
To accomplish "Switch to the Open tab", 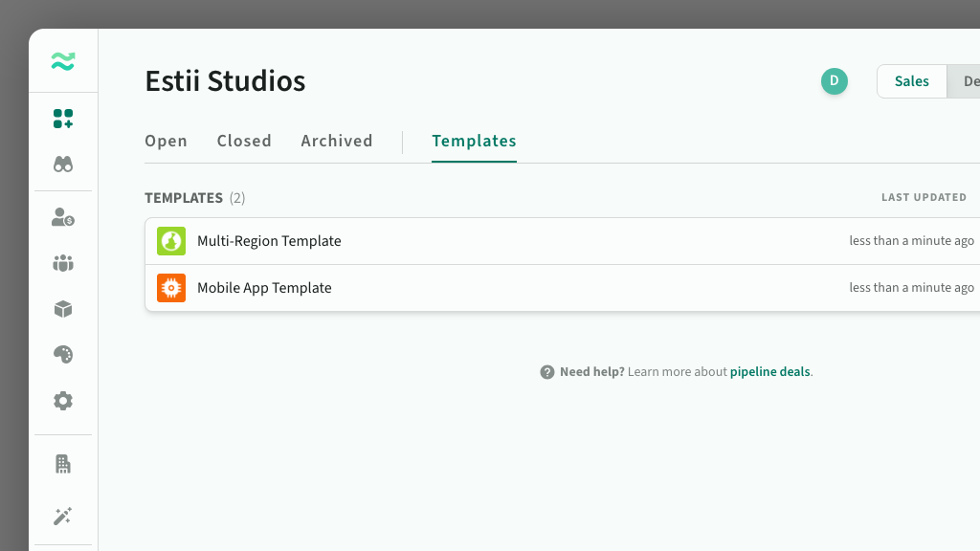I will click(166, 141).
